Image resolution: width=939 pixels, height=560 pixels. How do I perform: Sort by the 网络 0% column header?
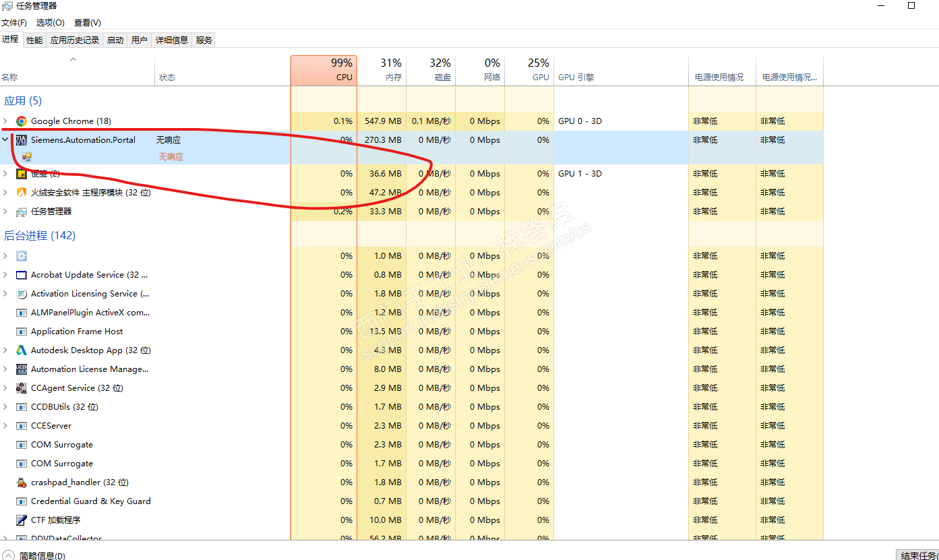[x=480, y=71]
